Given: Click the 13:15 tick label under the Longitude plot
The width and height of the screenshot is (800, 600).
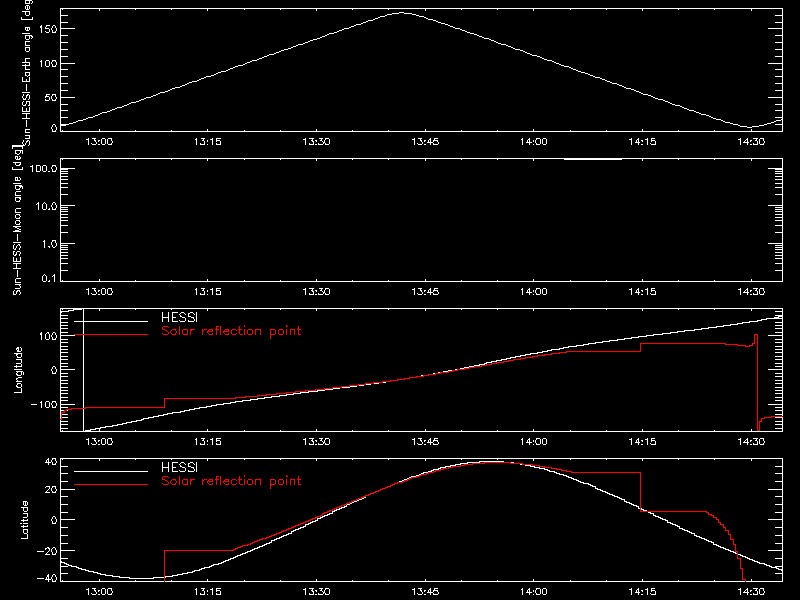Looking at the screenshot, I should click(x=208, y=441).
